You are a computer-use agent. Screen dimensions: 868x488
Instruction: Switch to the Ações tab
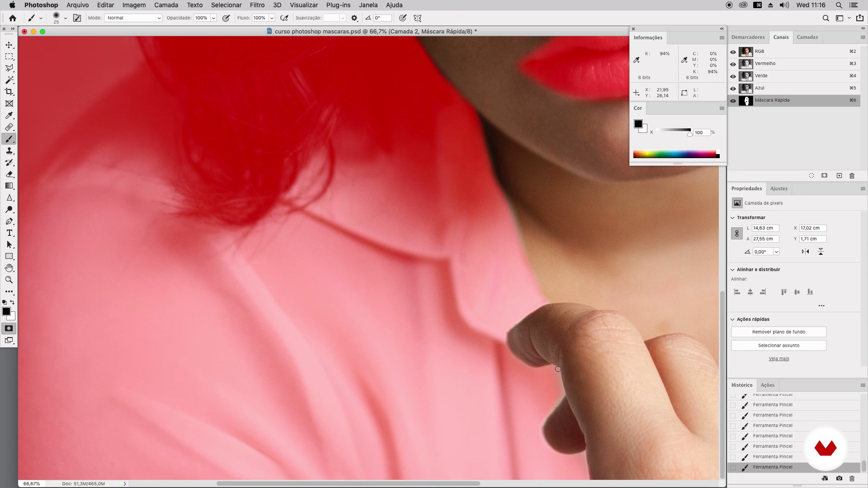[767, 385]
